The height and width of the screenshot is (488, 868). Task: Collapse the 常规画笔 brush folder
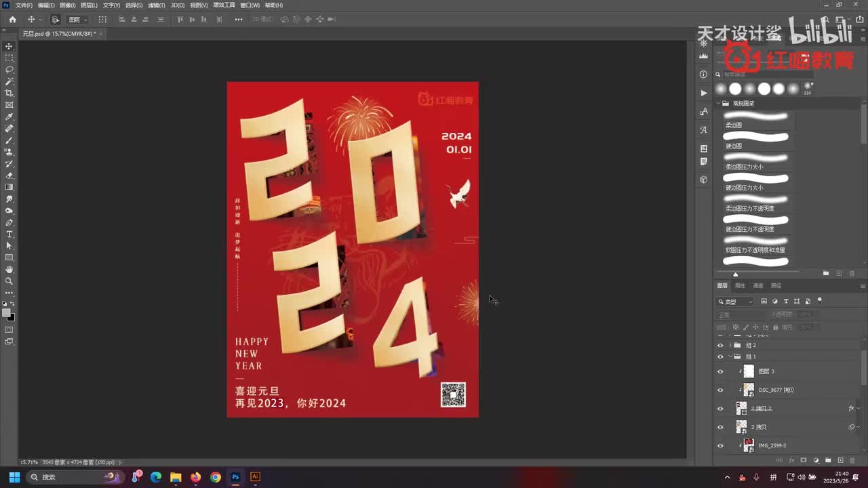click(x=718, y=104)
